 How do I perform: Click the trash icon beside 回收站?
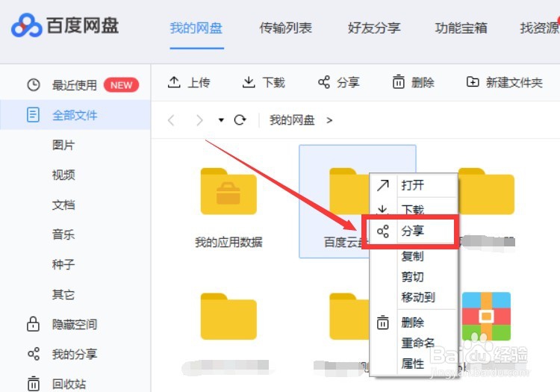(x=33, y=384)
